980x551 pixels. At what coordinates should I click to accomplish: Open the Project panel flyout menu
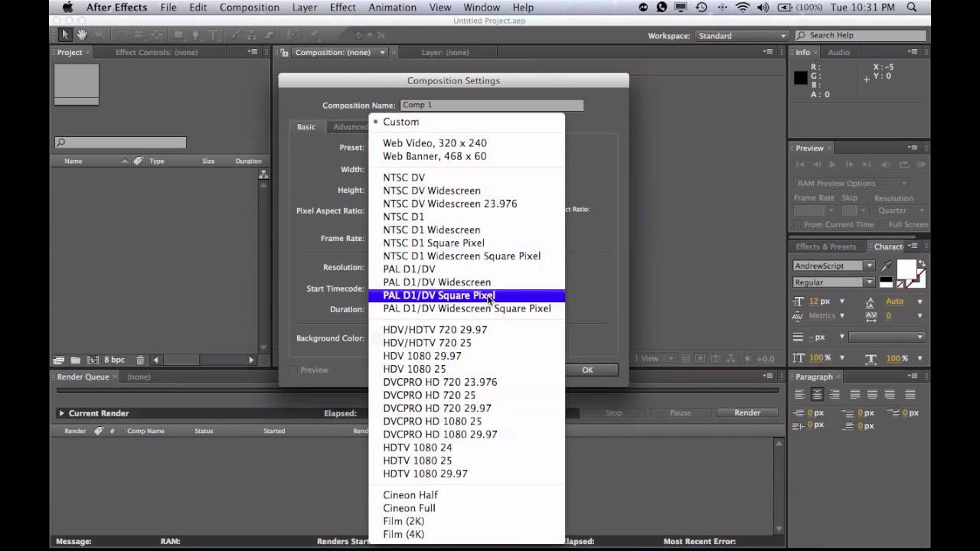coord(253,52)
